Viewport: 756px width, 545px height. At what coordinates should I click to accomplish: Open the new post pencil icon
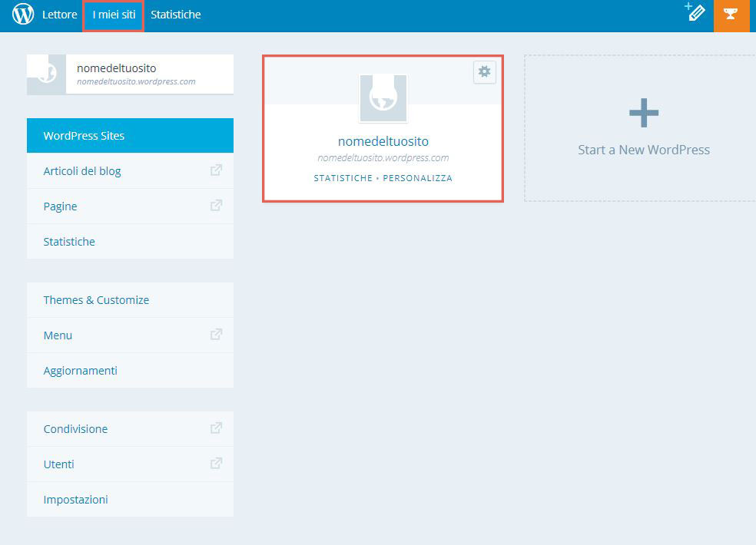[x=695, y=12]
